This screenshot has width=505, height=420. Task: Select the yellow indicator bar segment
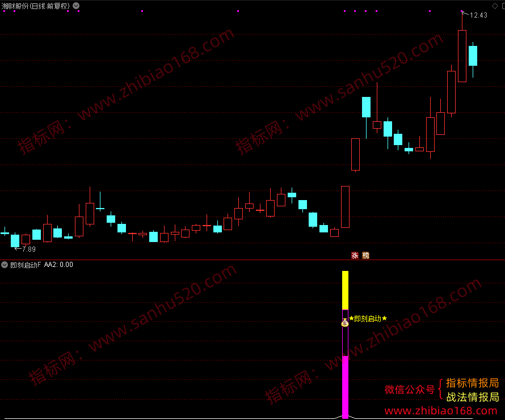click(x=345, y=290)
